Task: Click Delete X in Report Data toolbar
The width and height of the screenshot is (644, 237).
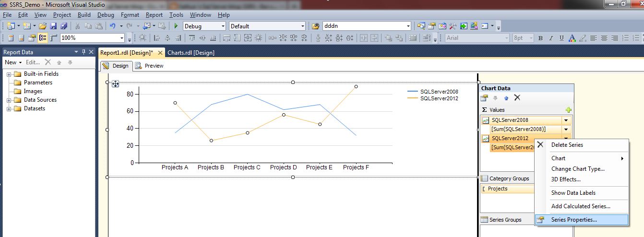Action: point(48,62)
